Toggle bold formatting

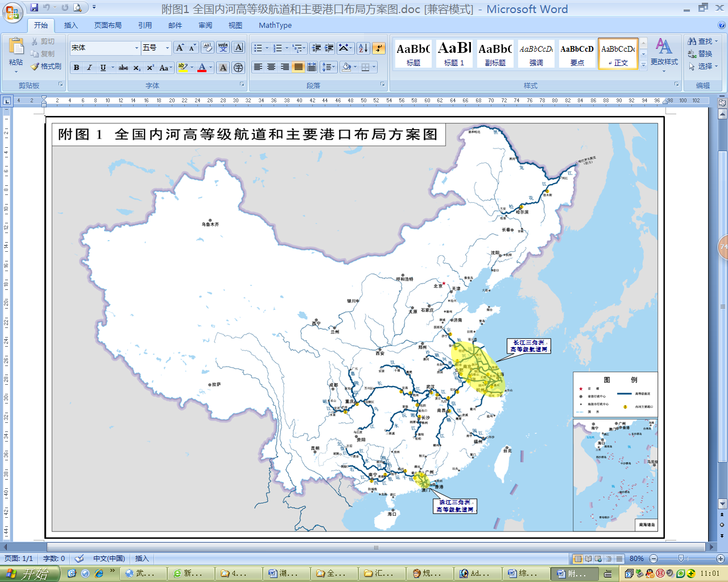click(x=76, y=68)
